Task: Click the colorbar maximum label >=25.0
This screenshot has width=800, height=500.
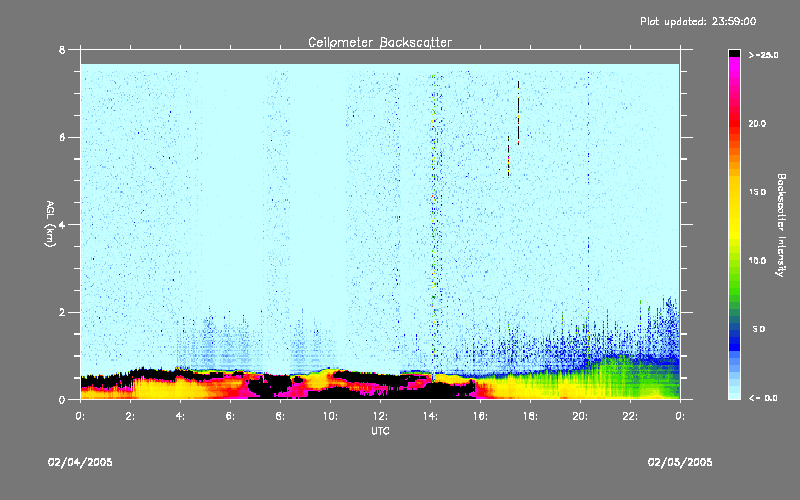Action: click(x=763, y=55)
